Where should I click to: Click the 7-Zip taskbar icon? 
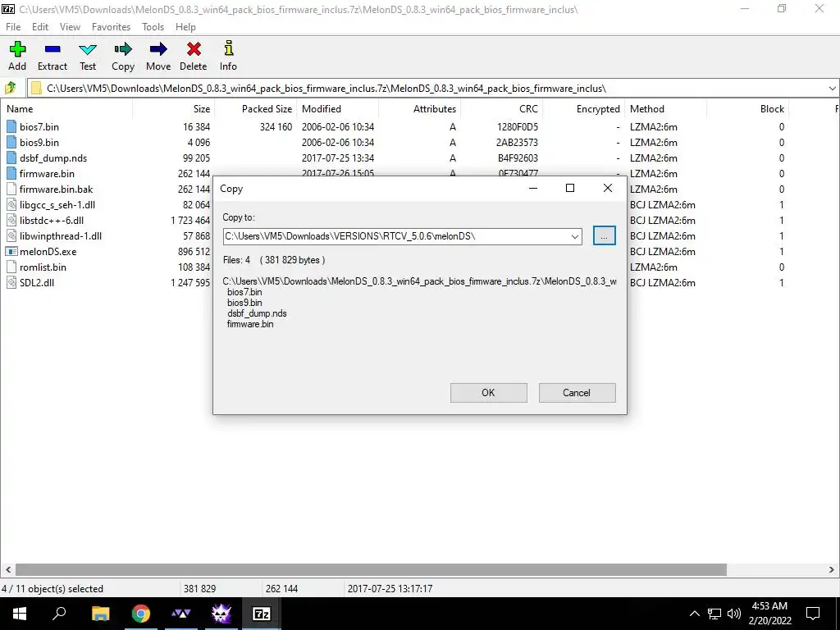(x=261, y=614)
